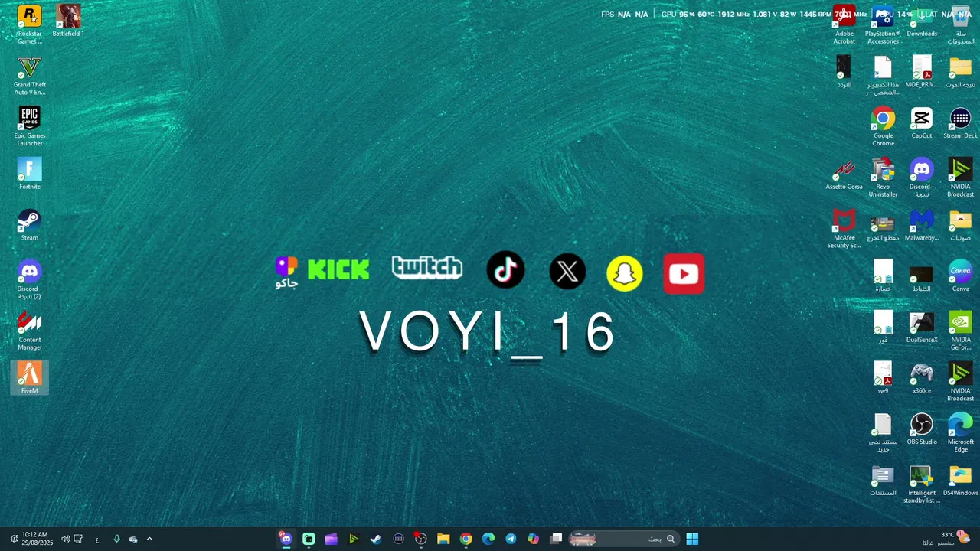
Task: Open Stream Deck from the taskbar
Action: [x=398, y=539]
